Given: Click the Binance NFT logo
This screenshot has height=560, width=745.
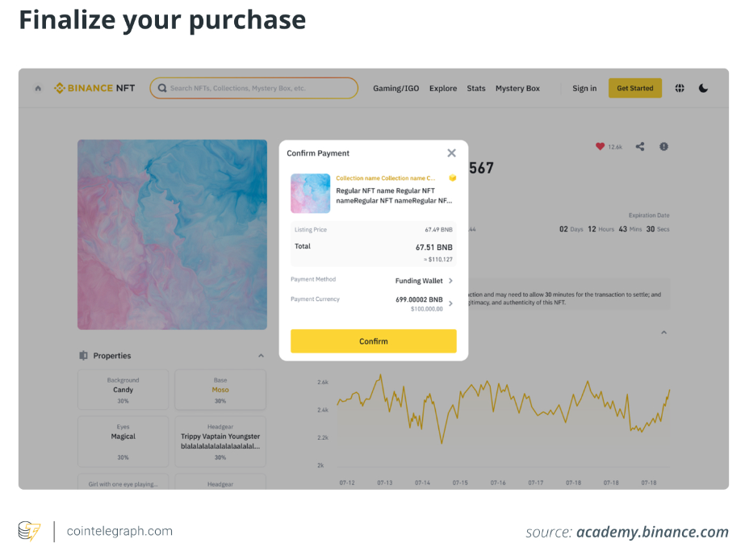Looking at the screenshot, I should pyautogui.click(x=94, y=89).
